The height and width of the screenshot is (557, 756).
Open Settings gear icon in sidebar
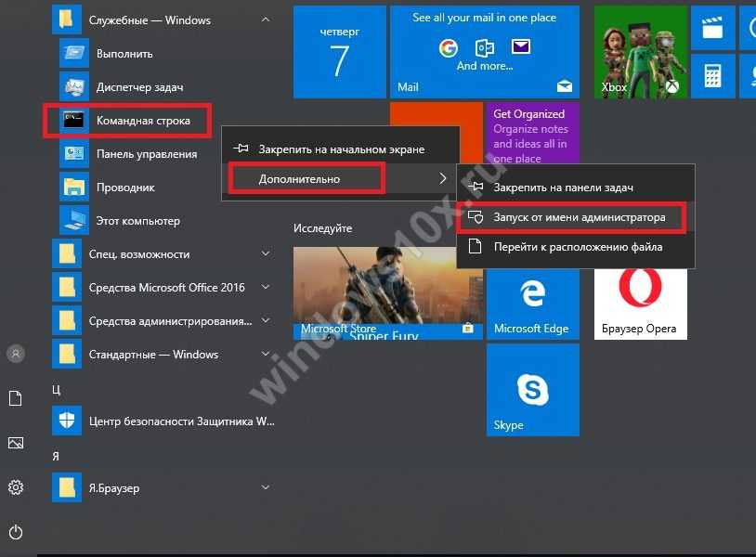16,487
